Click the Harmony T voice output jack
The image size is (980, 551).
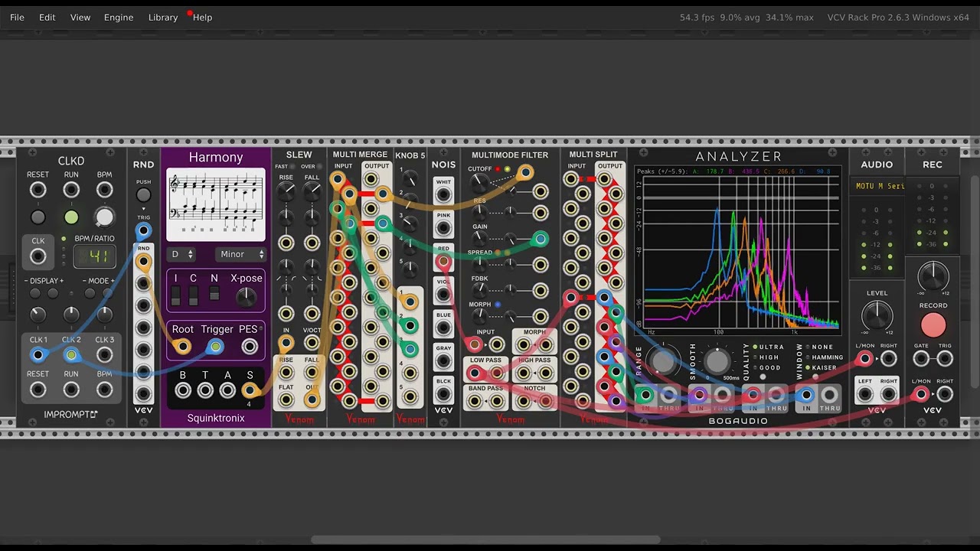pos(204,390)
